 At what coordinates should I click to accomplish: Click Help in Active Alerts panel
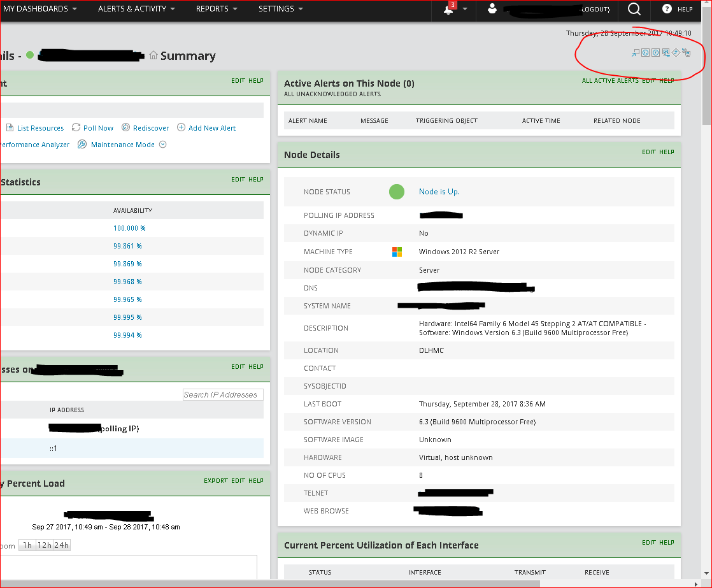coord(667,80)
